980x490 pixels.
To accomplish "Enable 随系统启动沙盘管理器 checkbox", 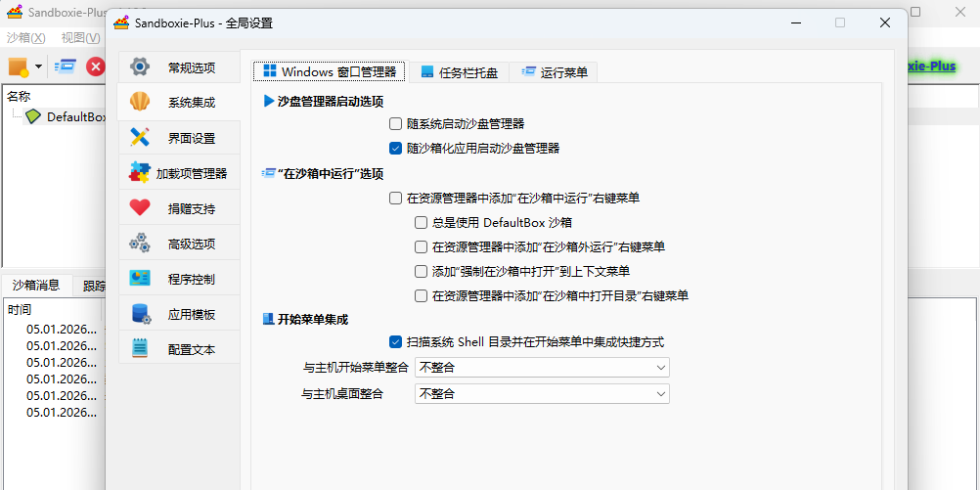I will click(396, 124).
